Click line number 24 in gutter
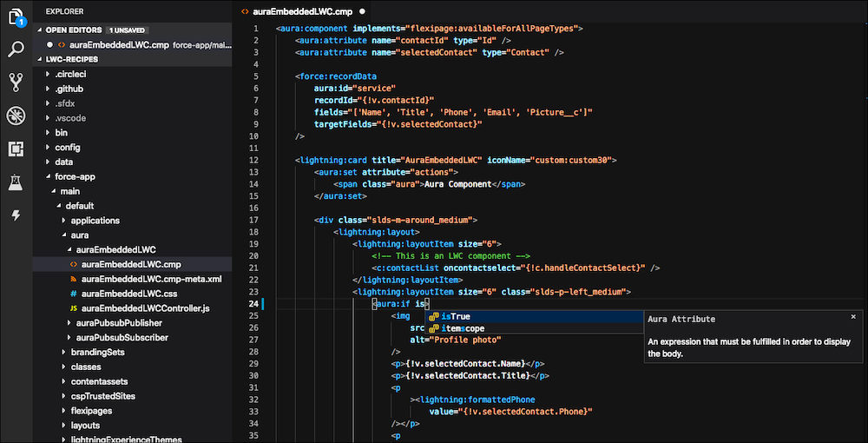This screenshot has height=443, width=868. tap(253, 303)
